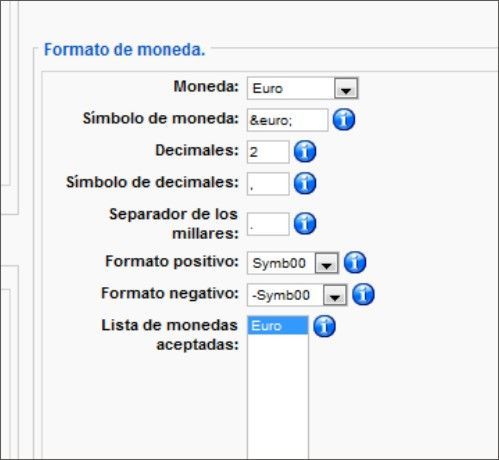Click the Lista de monedas aceptadas label

pyautogui.click(x=170, y=335)
